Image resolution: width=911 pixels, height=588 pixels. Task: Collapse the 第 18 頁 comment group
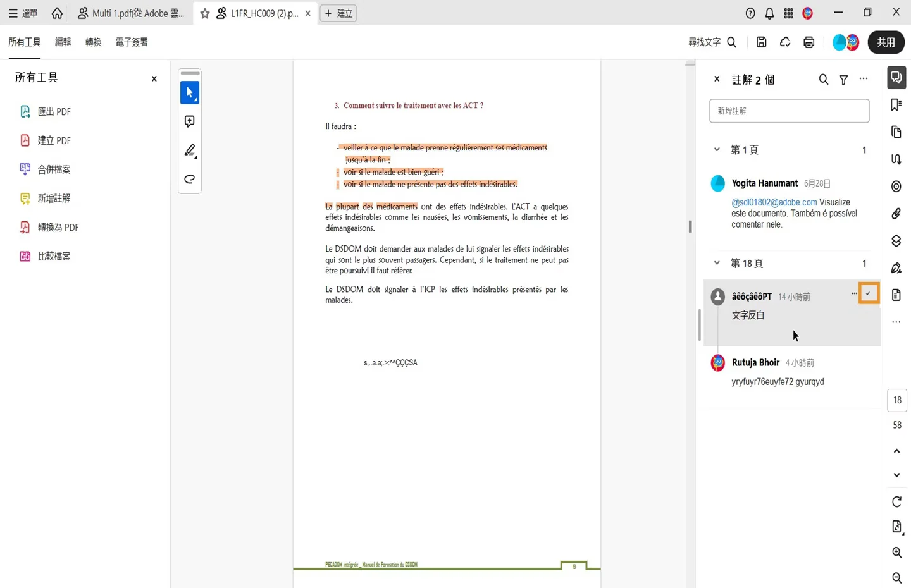pyautogui.click(x=717, y=263)
